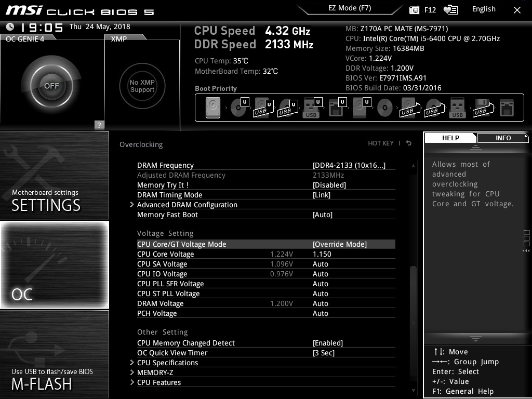Screen dimensions: 532x399
Task: Open the DRAM Frequency DDR4-2133 dropdown
Action: tap(349, 165)
